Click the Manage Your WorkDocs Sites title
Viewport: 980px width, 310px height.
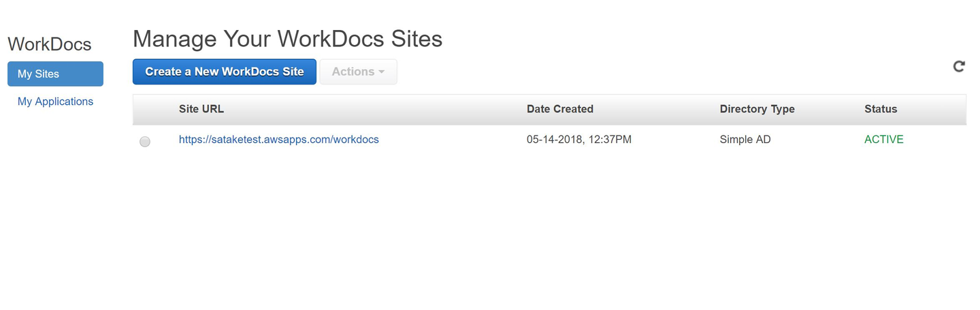287,39
